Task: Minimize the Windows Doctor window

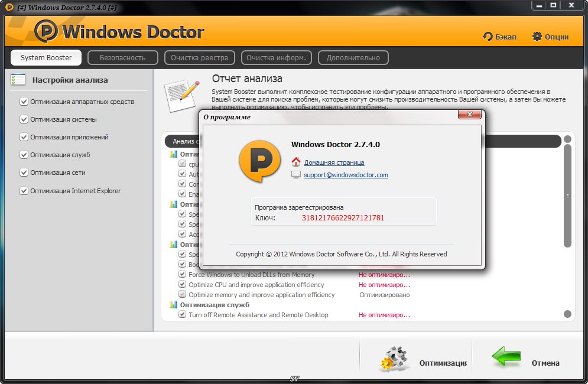Action: pos(539,6)
